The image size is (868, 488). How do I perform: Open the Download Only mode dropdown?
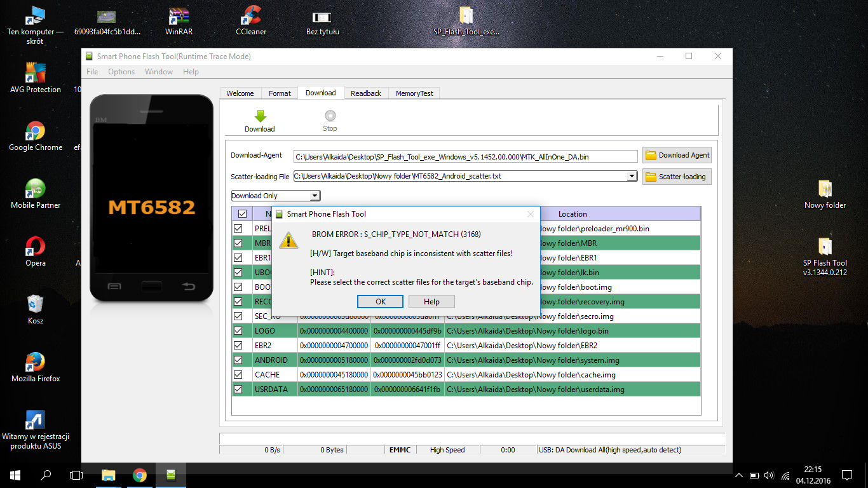tap(276, 196)
